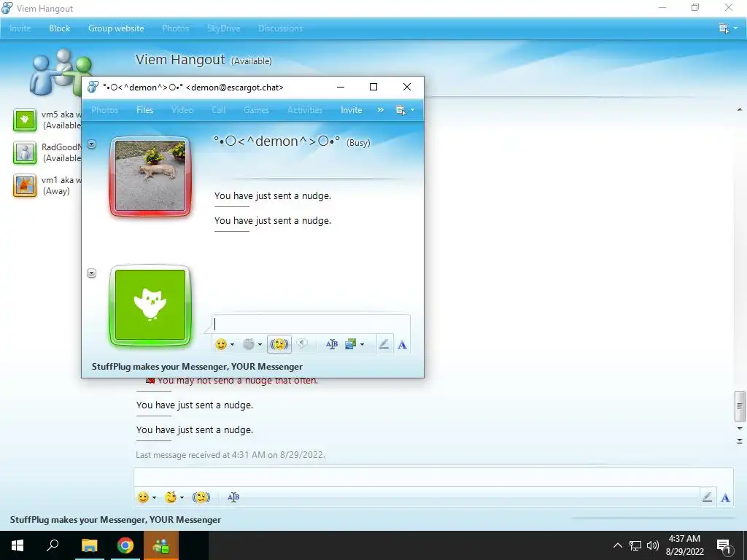The image size is (747, 560).
Task: Open Files menu in demon chat
Action: click(145, 110)
